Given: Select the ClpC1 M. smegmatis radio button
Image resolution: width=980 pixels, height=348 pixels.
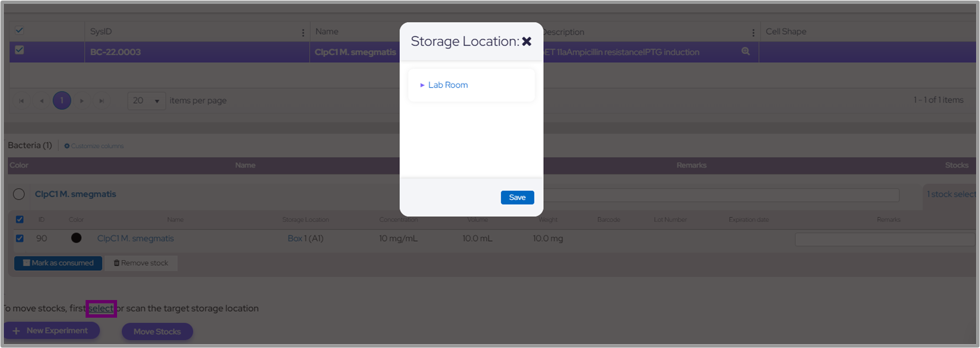Looking at the screenshot, I should coord(19,194).
